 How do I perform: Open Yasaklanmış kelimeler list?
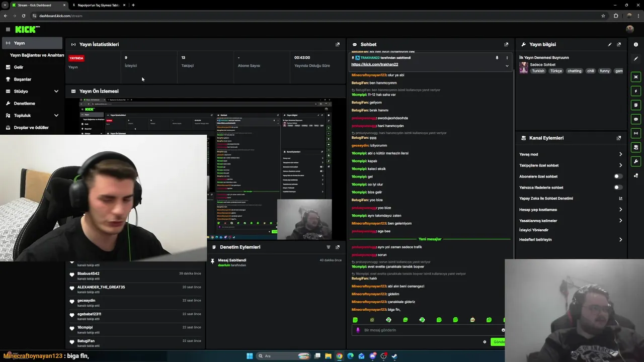pos(571,221)
